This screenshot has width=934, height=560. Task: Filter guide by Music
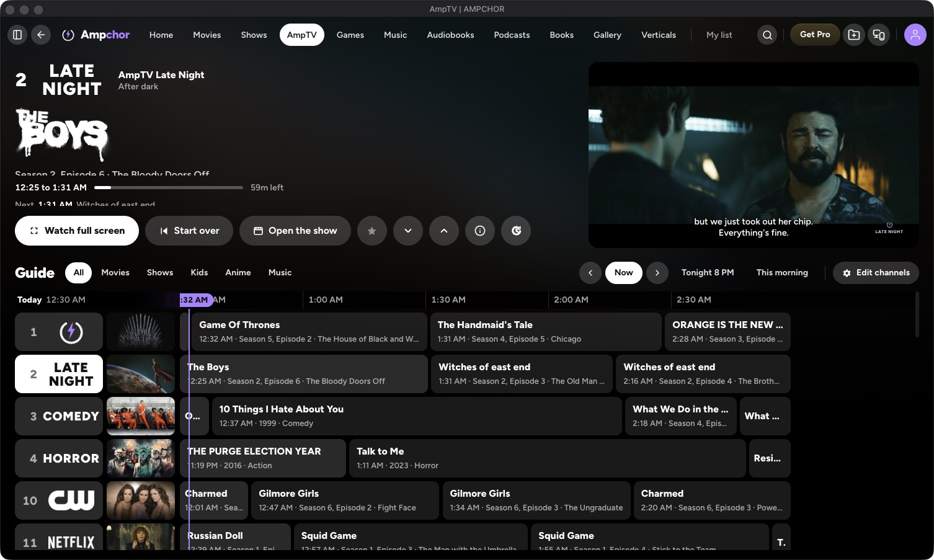280,273
